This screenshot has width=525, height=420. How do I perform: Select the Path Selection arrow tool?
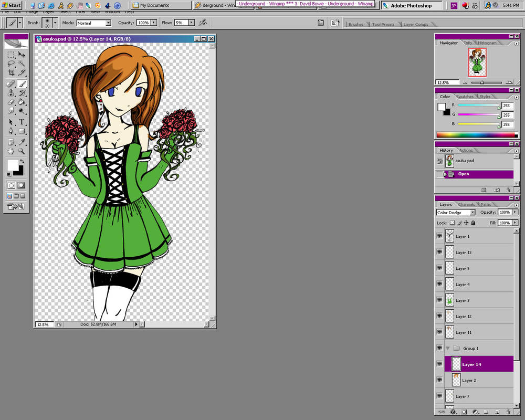click(x=11, y=122)
